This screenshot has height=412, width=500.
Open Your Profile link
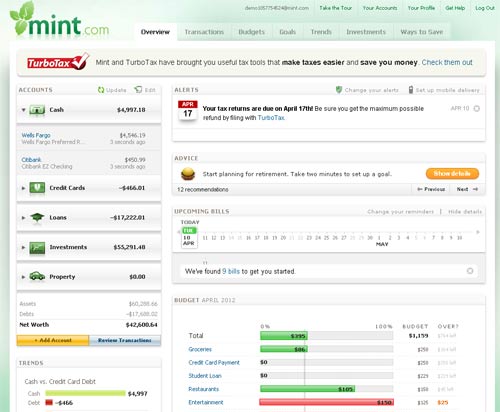tap(421, 8)
